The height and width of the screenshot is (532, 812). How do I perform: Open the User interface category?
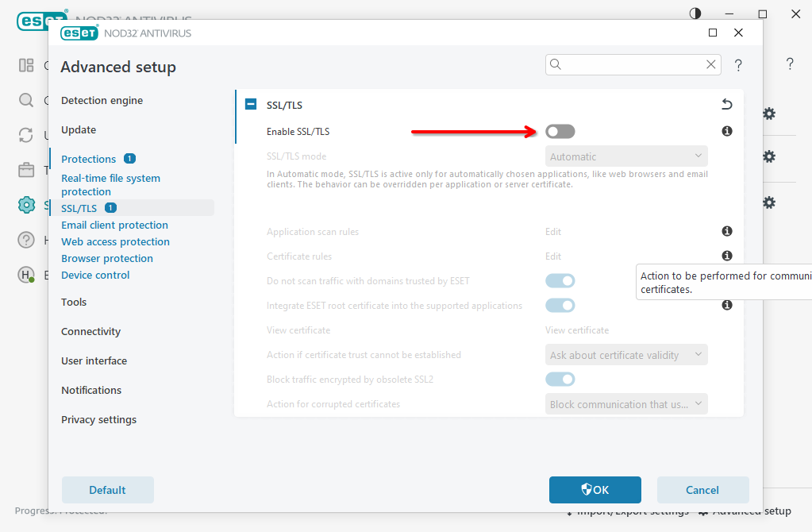point(94,360)
